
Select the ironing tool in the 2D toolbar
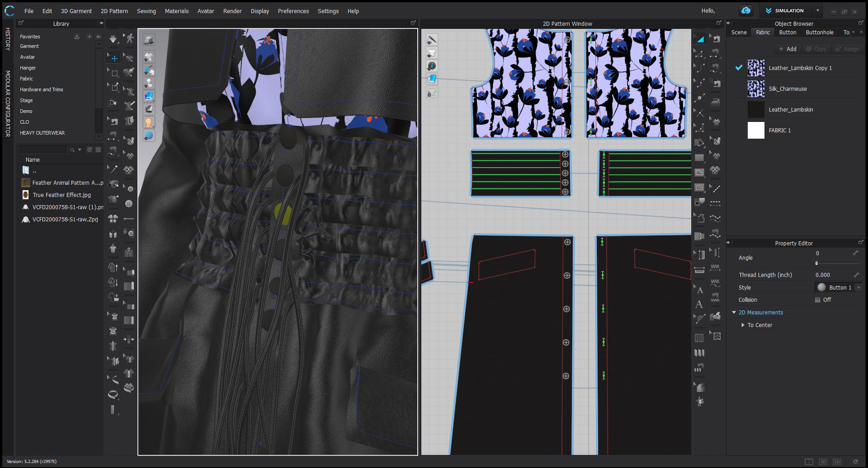pyautogui.click(x=715, y=102)
